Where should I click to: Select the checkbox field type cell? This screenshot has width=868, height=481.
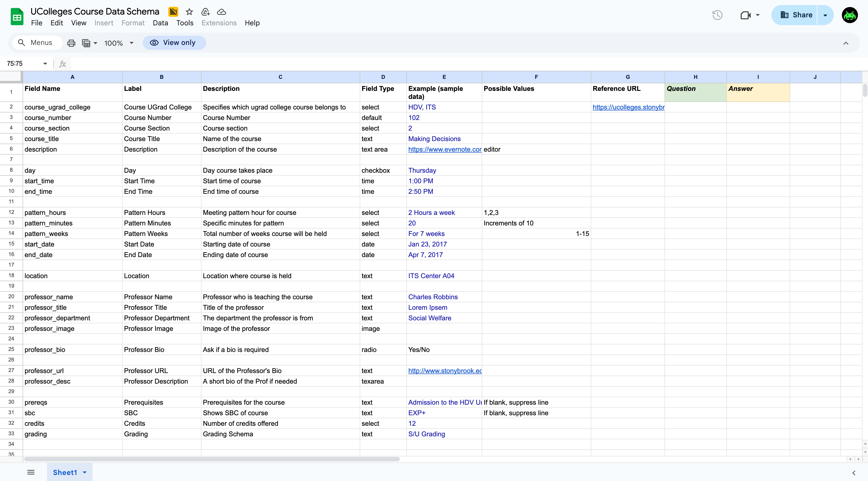click(x=383, y=170)
